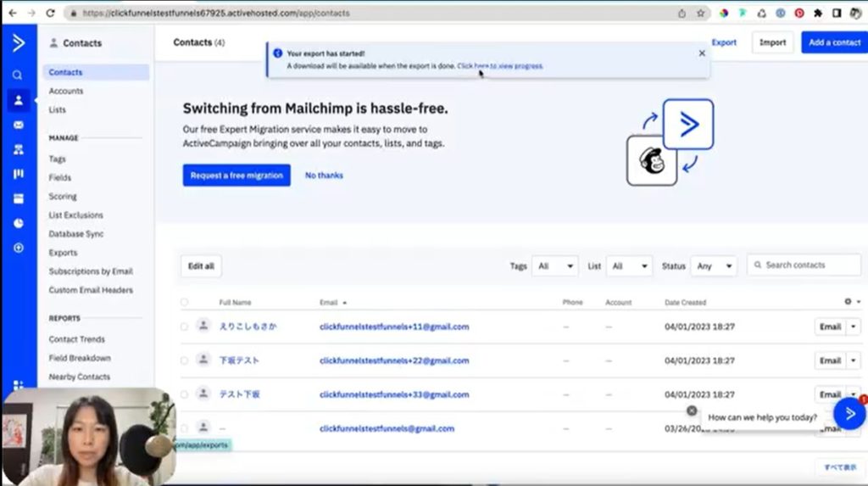Open the Tags filter dropdown
868x486 pixels.
554,266
